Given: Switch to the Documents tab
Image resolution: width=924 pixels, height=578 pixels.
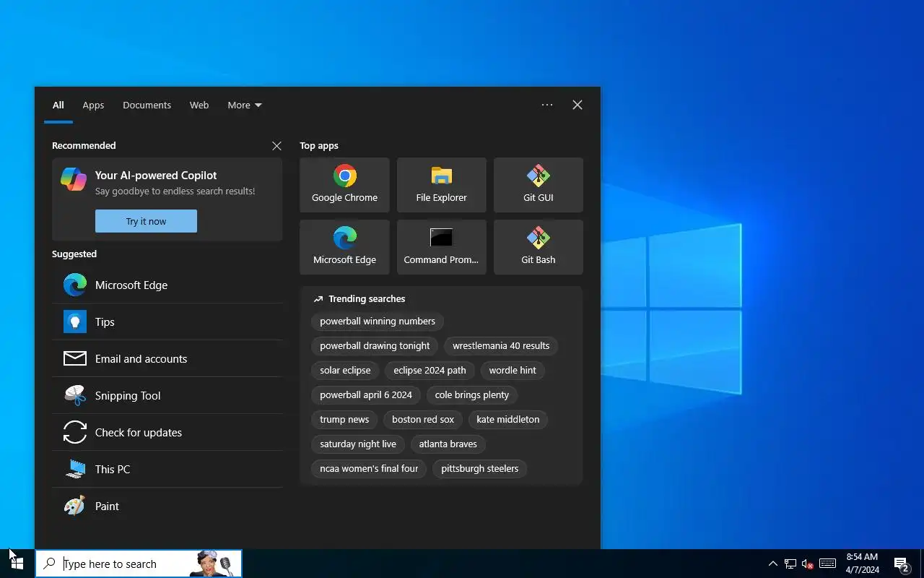Looking at the screenshot, I should pyautogui.click(x=147, y=105).
